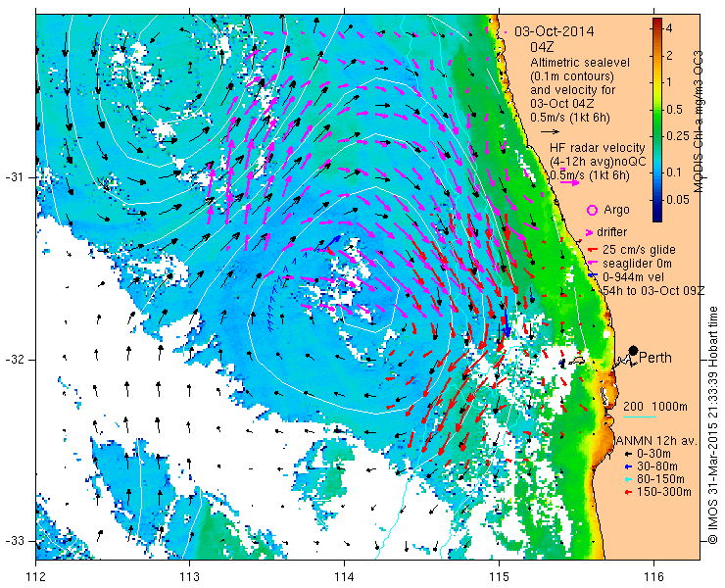The height and width of the screenshot is (588, 725).
Task: Click the black altimetric velocity scale arrow
Action: pyautogui.click(x=550, y=132)
